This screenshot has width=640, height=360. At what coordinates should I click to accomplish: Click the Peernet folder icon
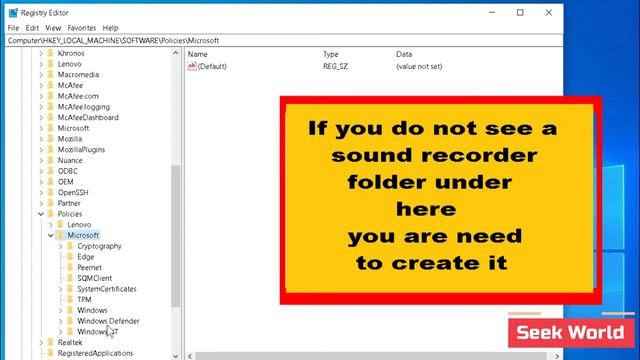pos(70,267)
